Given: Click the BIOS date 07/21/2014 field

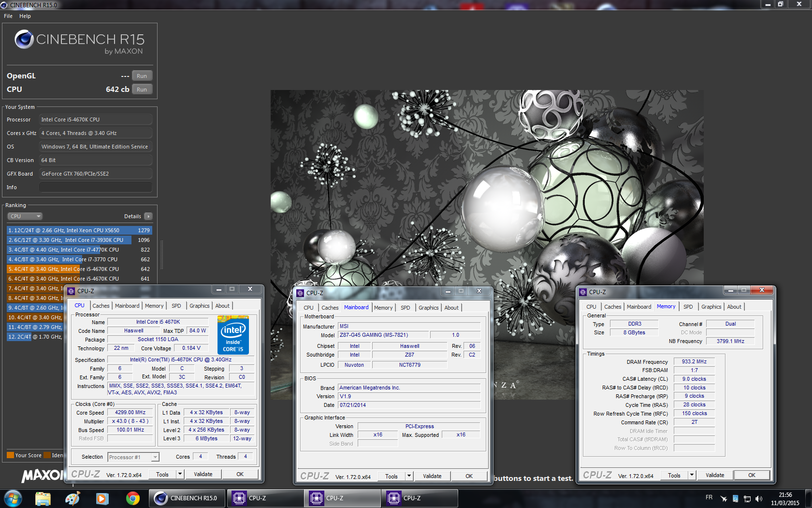Looking at the screenshot, I should (409, 405).
